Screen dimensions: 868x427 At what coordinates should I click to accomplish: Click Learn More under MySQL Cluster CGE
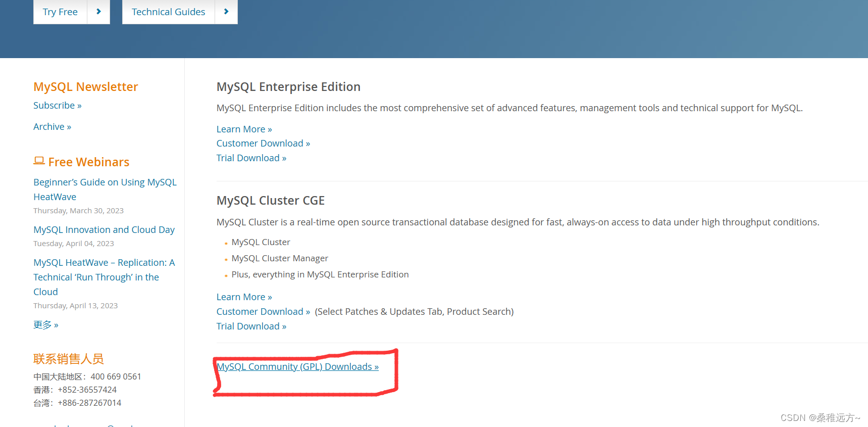[244, 297]
